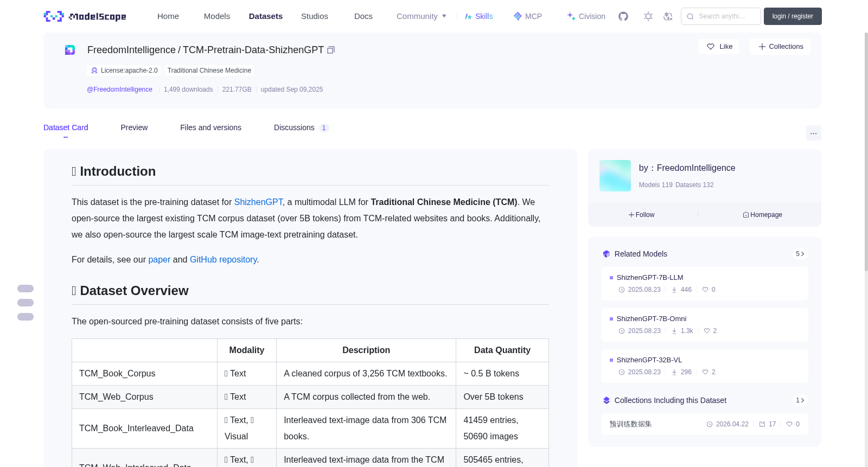
Task: Follow the FreedomIntelligence organization
Action: (x=642, y=215)
